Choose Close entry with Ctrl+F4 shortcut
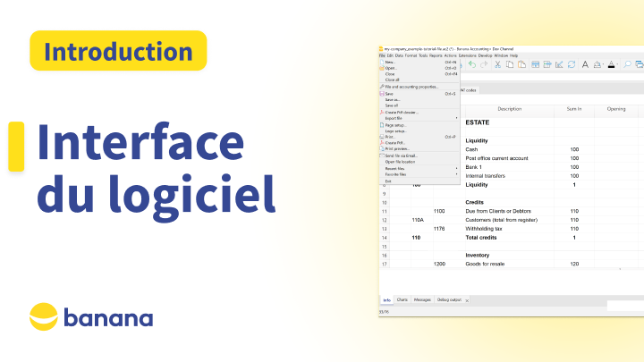 [x=419, y=74]
